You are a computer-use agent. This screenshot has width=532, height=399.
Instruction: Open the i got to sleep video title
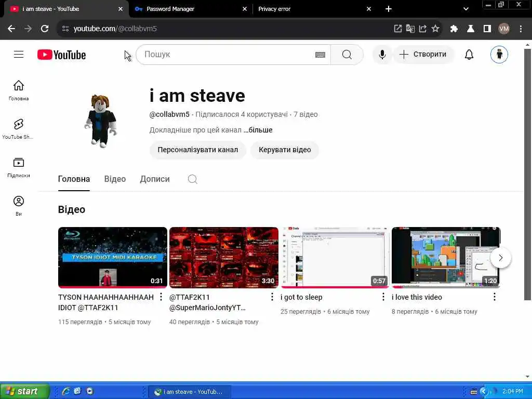click(301, 297)
